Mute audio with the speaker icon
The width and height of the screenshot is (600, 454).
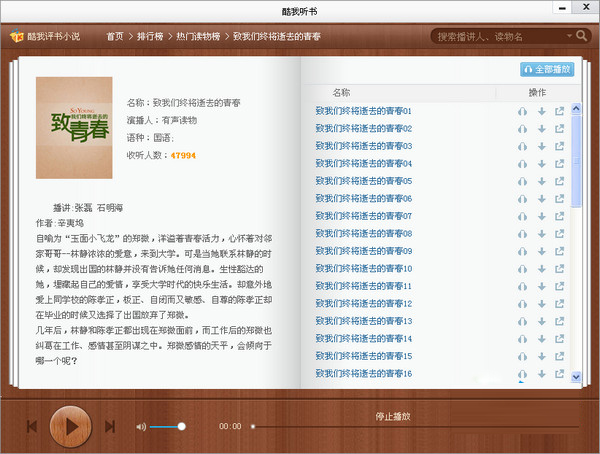point(140,427)
